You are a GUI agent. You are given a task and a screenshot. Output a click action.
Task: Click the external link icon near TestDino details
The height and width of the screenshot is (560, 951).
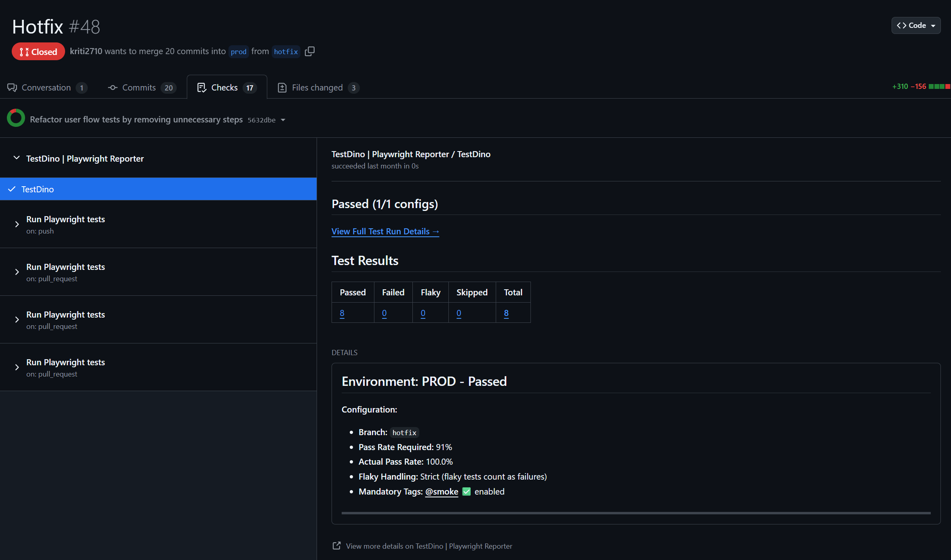(336, 545)
